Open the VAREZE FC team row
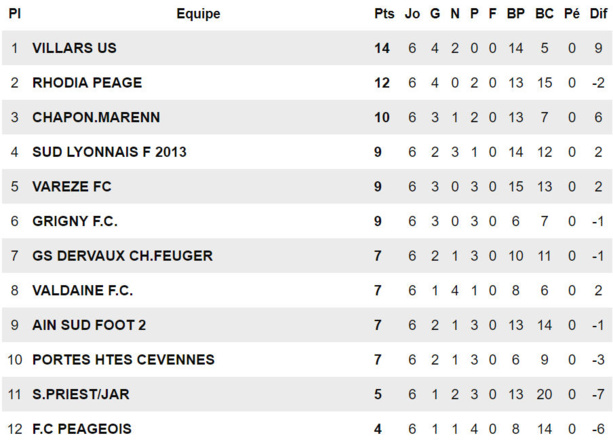 point(72,186)
